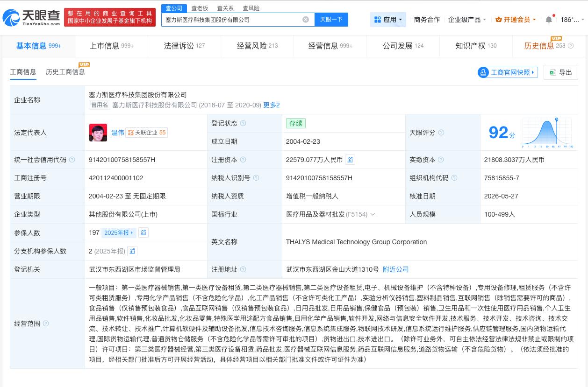Open branch insured headcount chart icon
The height and width of the screenshot is (387, 588).
pos(132,251)
